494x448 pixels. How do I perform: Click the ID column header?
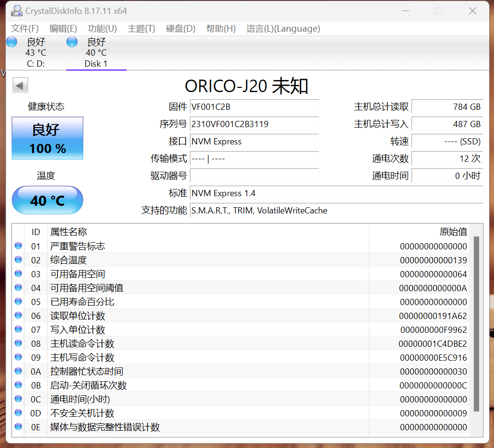pos(35,232)
